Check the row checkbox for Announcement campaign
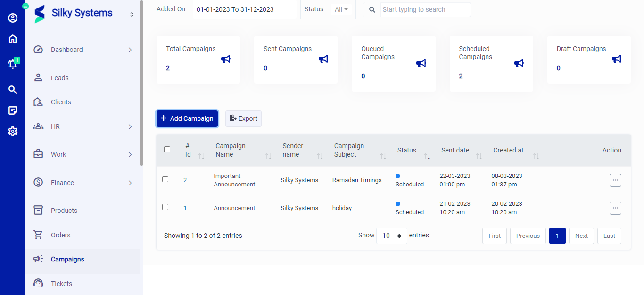The image size is (644, 295). (165, 207)
